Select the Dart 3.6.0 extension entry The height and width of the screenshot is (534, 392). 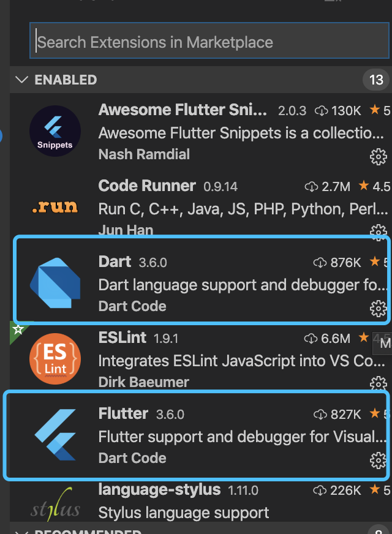pyautogui.click(x=202, y=279)
